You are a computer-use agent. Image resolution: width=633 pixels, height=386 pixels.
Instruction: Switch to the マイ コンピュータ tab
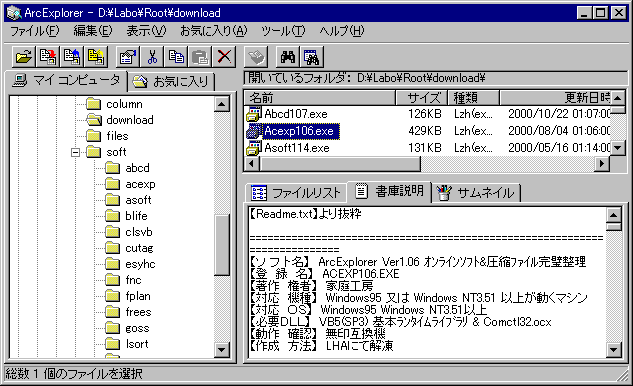coord(66,80)
